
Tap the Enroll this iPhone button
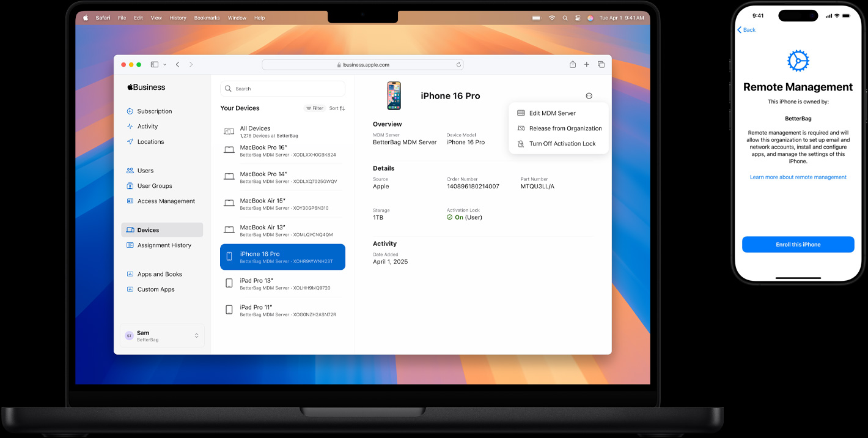798,244
